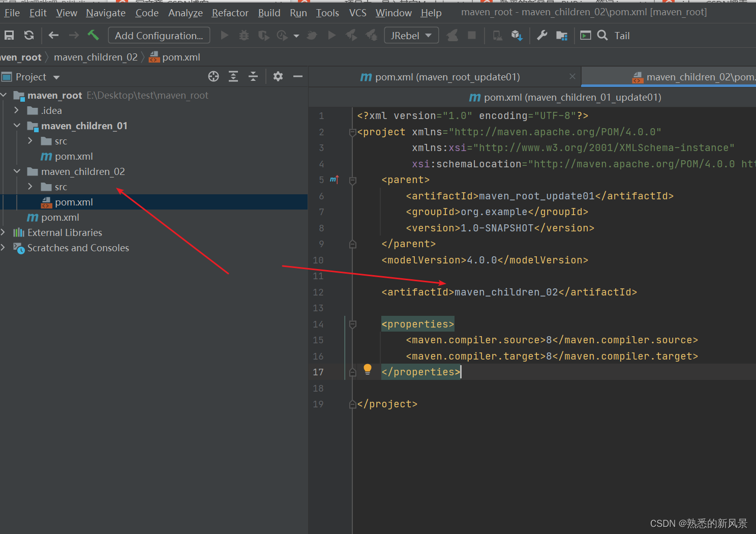Click maven_children_02 in breadcrumb
The height and width of the screenshot is (534, 756).
[96, 57]
